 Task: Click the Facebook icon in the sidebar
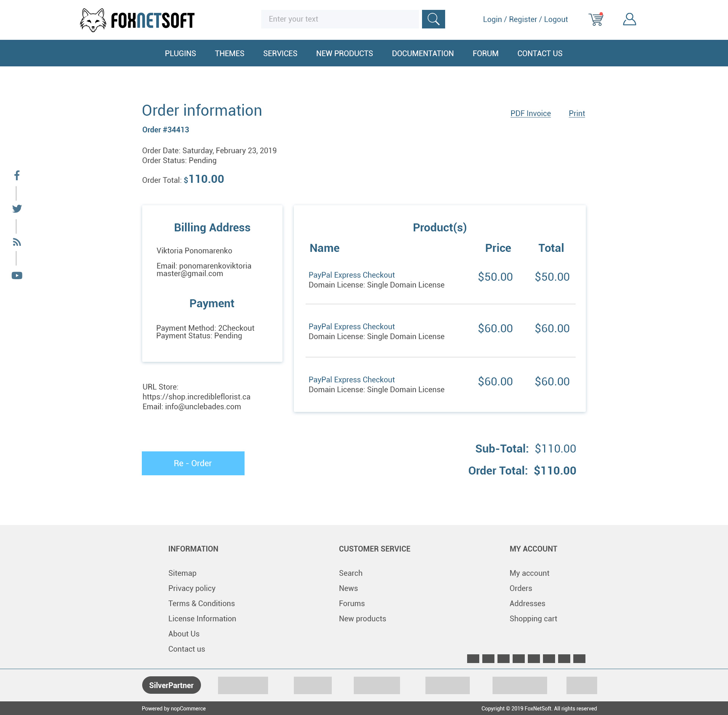click(17, 175)
